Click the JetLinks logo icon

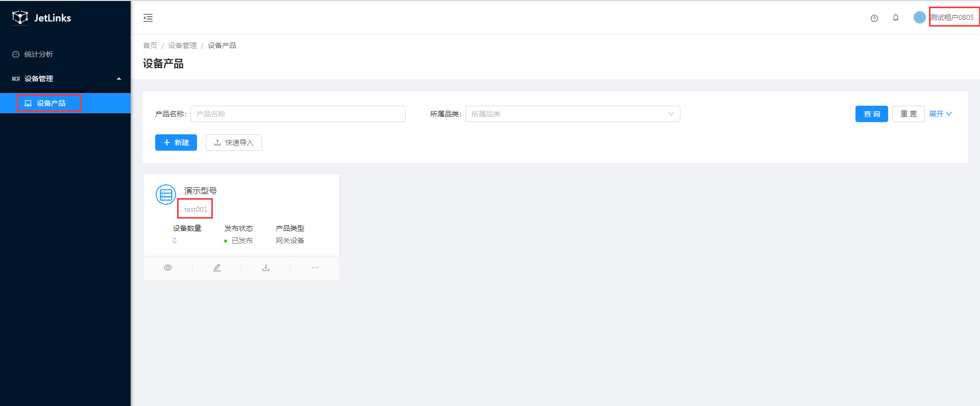tap(20, 17)
